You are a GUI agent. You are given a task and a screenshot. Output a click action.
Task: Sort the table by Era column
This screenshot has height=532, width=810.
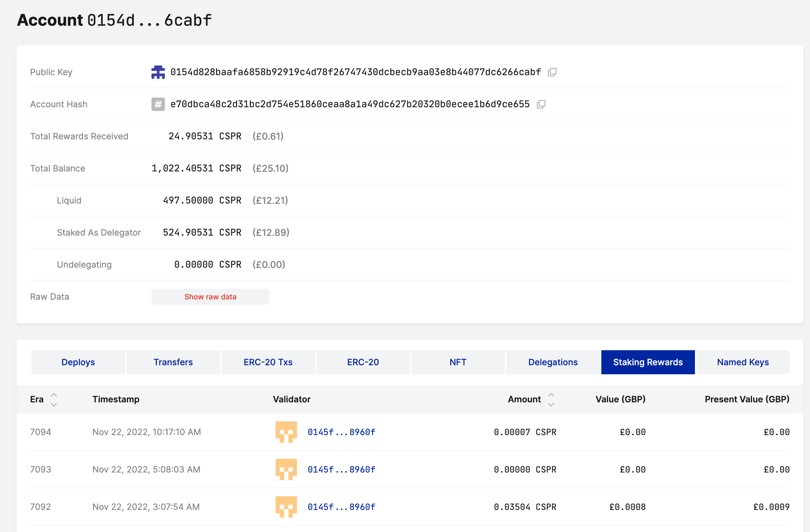(54, 399)
